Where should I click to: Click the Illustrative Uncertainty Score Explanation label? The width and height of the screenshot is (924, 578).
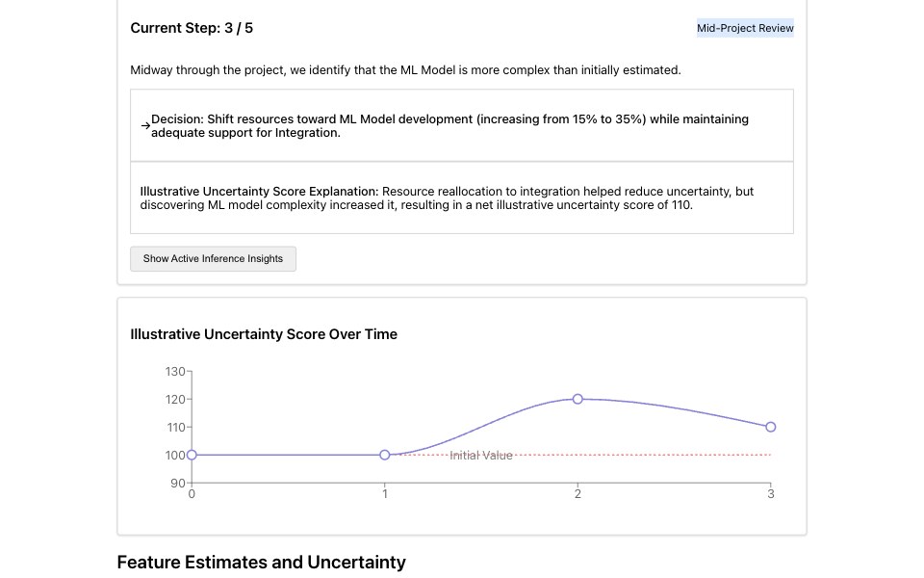click(259, 191)
